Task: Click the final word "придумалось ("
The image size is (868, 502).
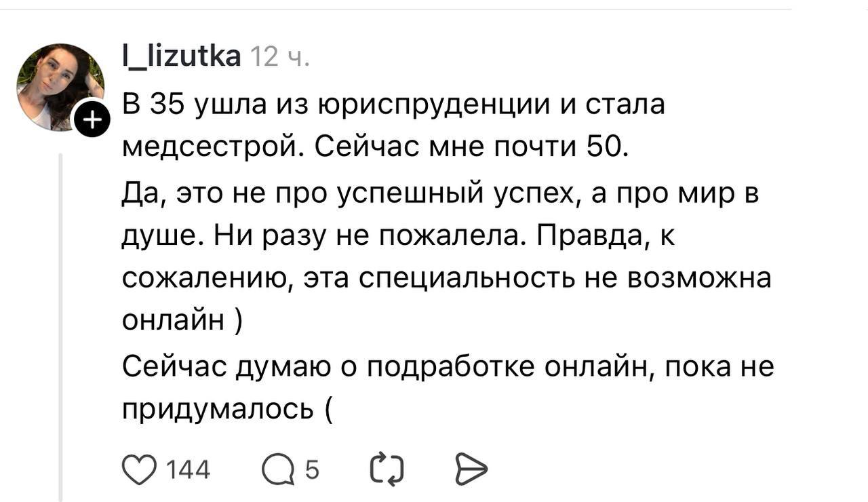Action: point(227,408)
